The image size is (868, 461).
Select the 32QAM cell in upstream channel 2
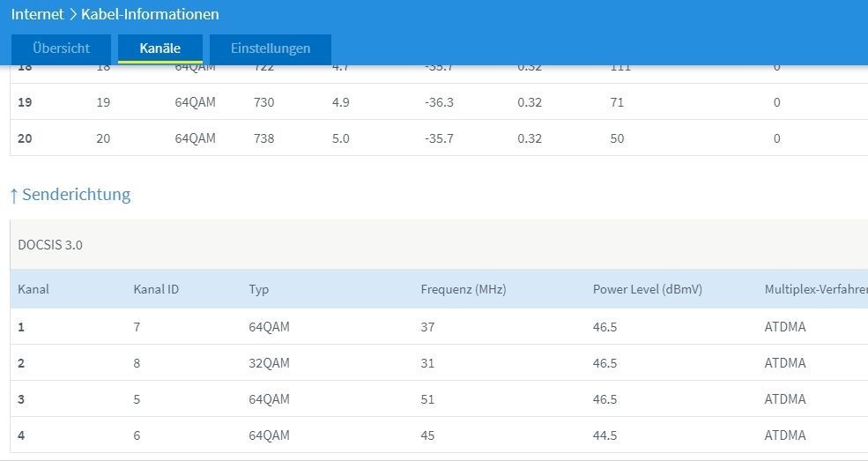tap(269, 363)
